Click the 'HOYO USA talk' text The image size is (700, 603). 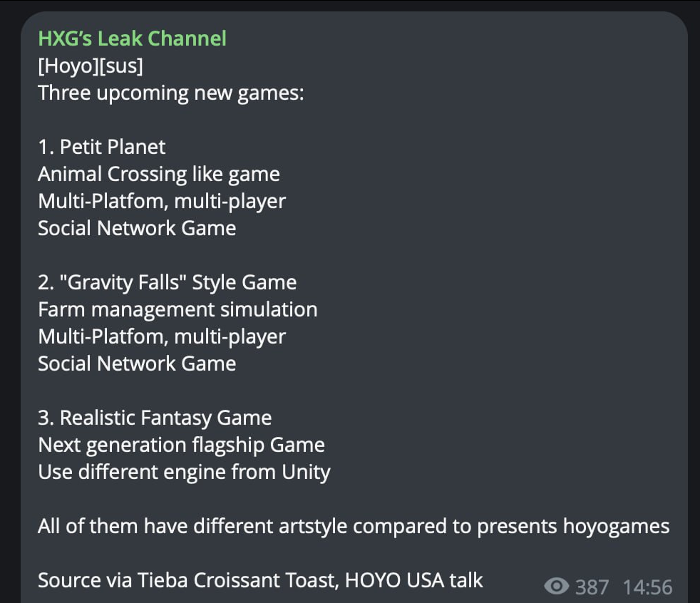(x=414, y=580)
